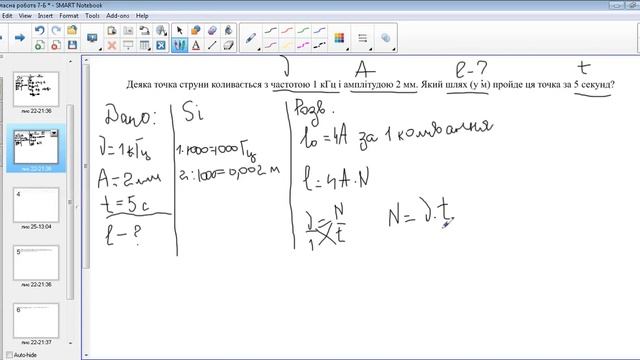Open the Tools menu

pyautogui.click(x=92, y=16)
